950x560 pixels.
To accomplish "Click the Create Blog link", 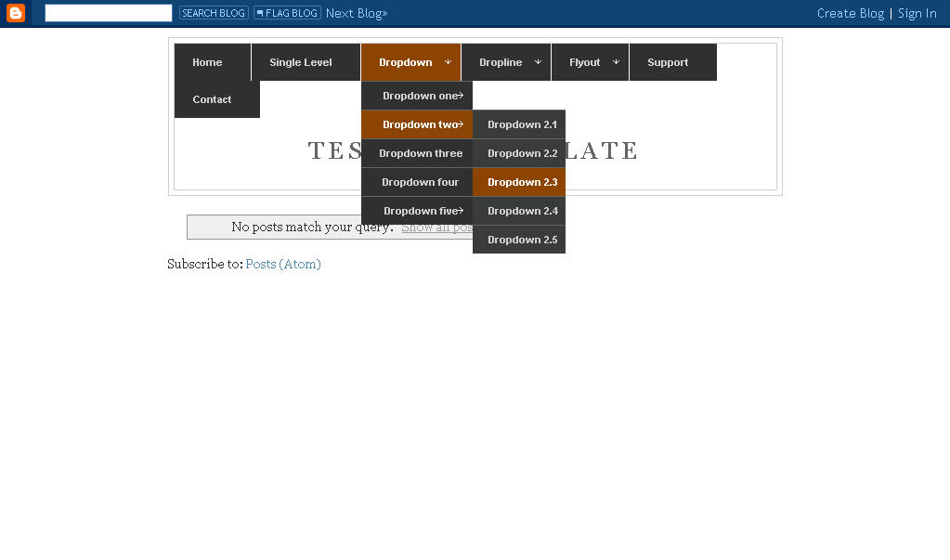I will [850, 13].
